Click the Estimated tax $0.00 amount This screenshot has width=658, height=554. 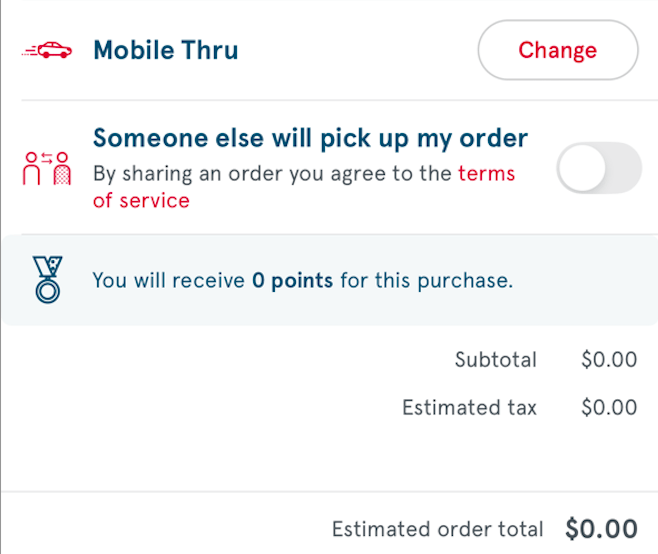click(x=609, y=408)
